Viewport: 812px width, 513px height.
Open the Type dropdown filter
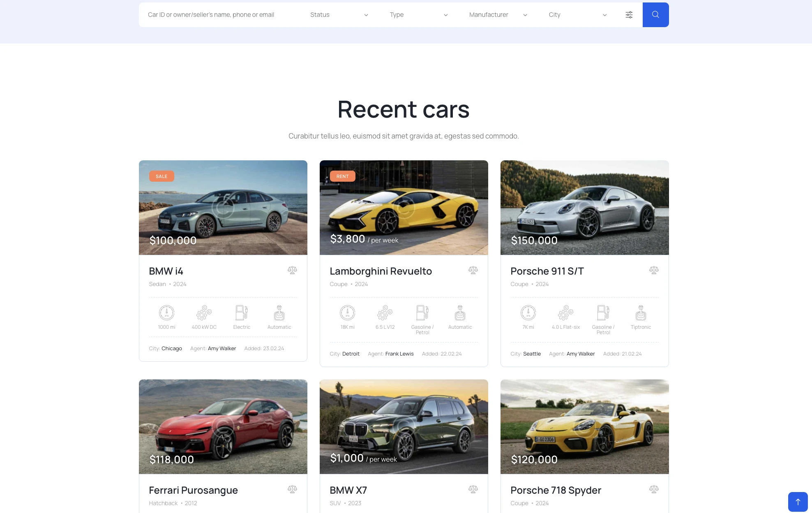(x=418, y=15)
